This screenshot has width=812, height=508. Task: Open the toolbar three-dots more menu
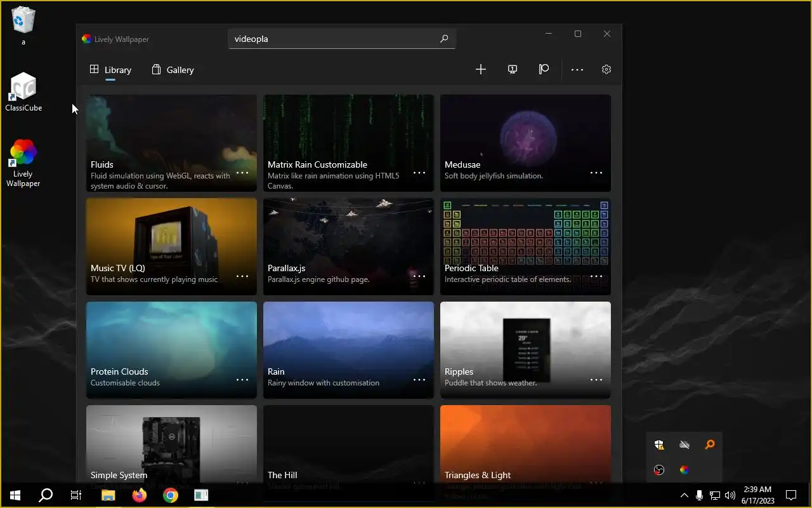click(577, 70)
